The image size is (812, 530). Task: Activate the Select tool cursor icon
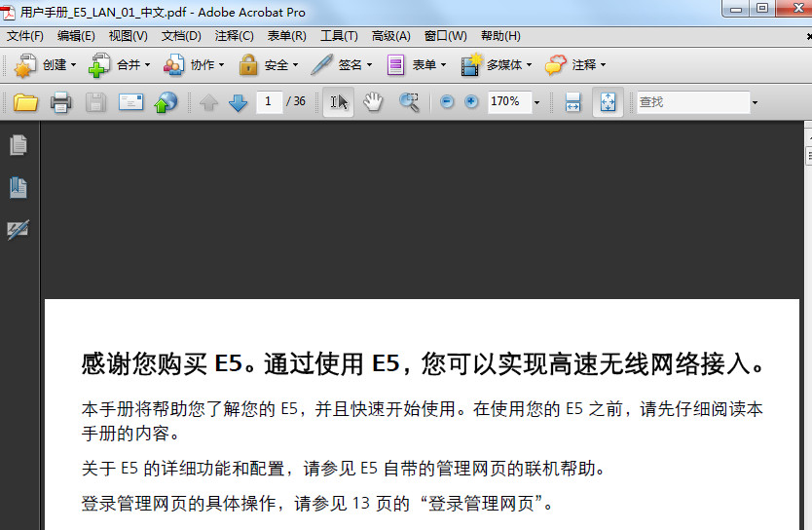click(x=338, y=102)
